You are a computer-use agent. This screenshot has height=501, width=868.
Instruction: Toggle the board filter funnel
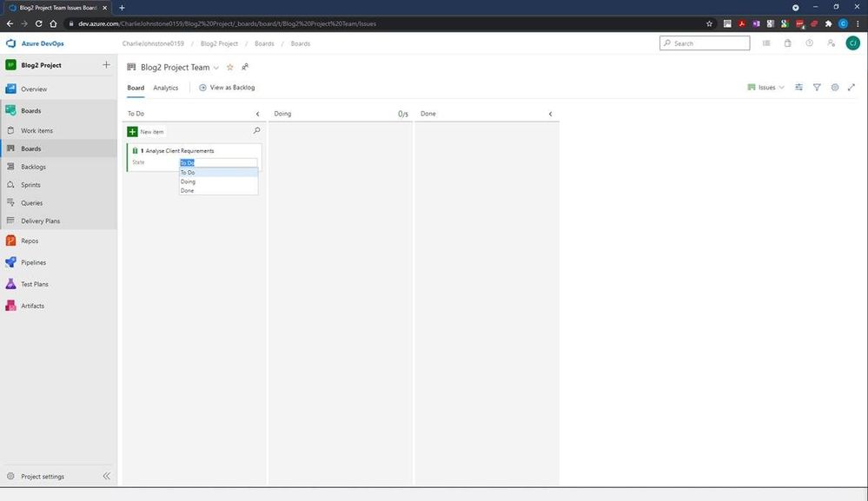pyautogui.click(x=817, y=88)
